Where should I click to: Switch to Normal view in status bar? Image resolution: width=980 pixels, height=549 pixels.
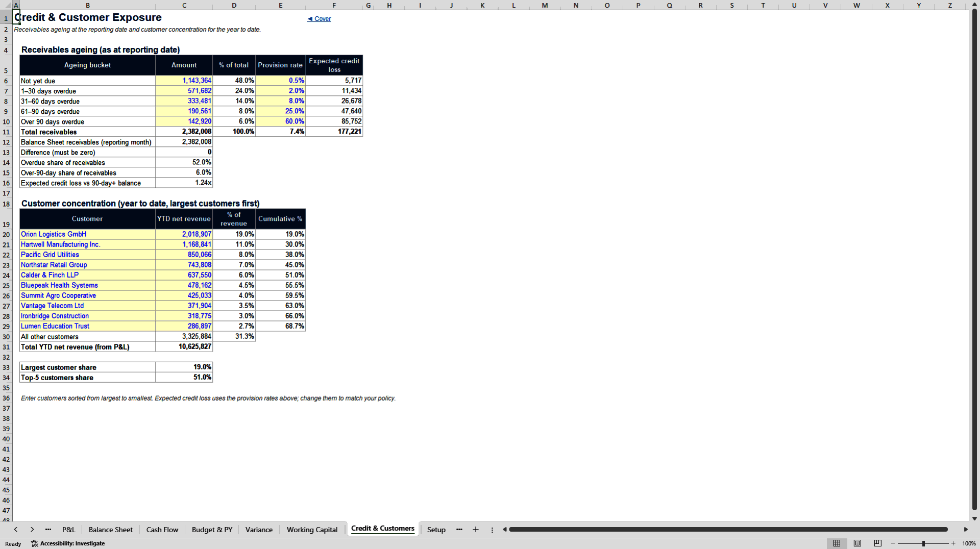pyautogui.click(x=837, y=543)
